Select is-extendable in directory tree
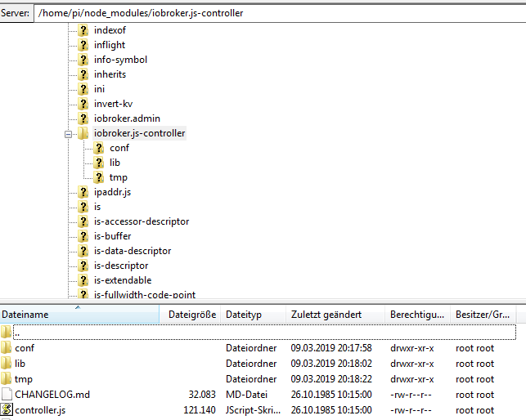The height and width of the screenshot is (420, 526). [x=123, y=281]
